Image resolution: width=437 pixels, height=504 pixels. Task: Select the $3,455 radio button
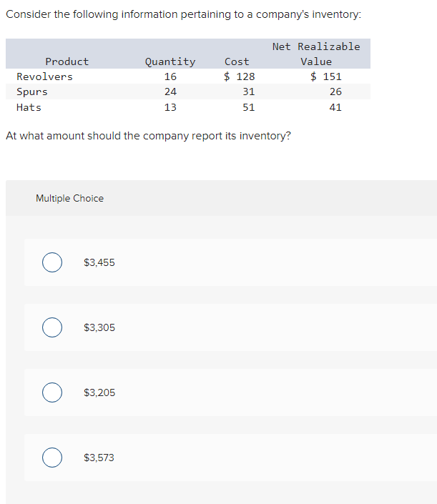[x=52, y=262]
